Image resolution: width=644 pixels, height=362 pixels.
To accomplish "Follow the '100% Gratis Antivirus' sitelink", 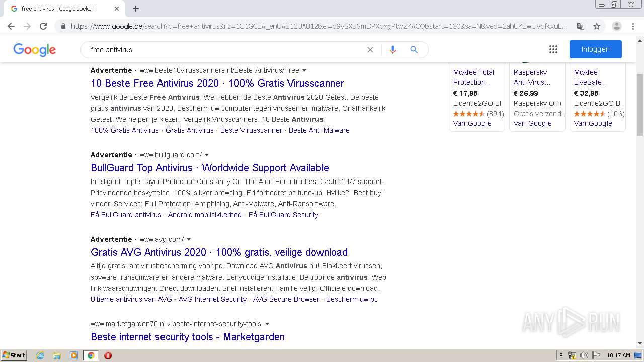I will 125,130.
